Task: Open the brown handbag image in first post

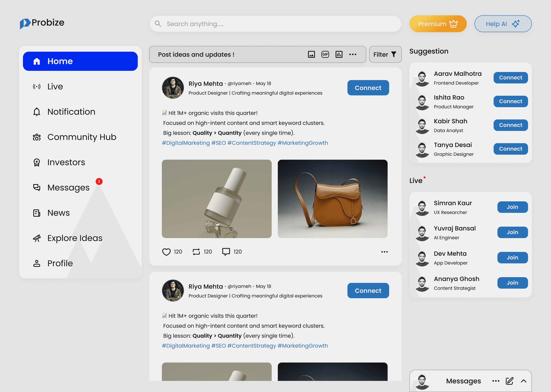Action: pos(333,199)
